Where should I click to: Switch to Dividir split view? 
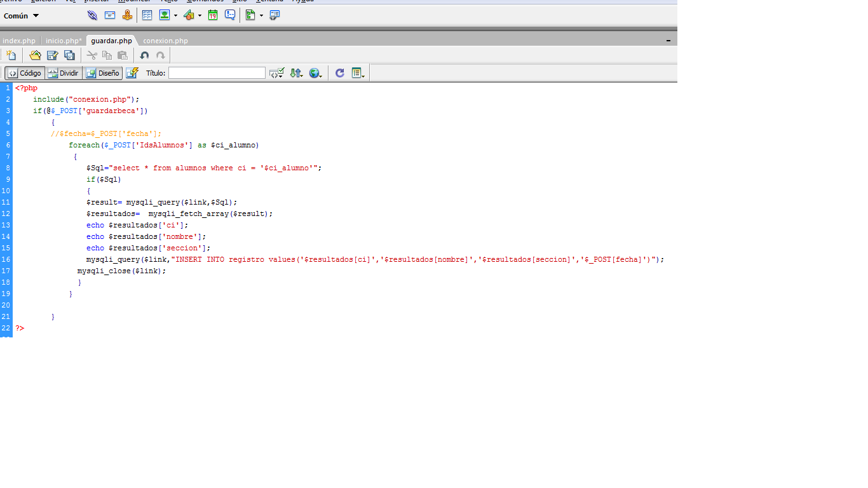[64, 73]
